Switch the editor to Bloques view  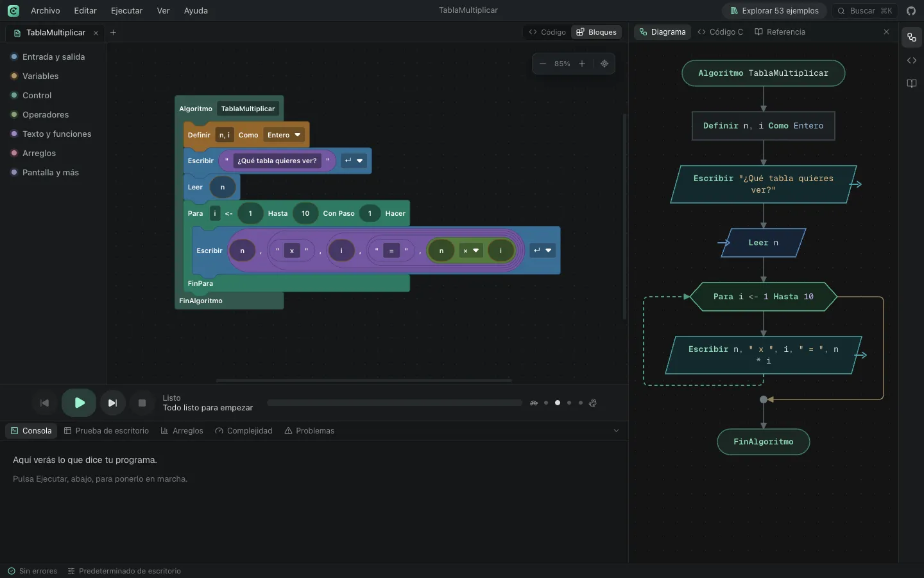point(596,32)
